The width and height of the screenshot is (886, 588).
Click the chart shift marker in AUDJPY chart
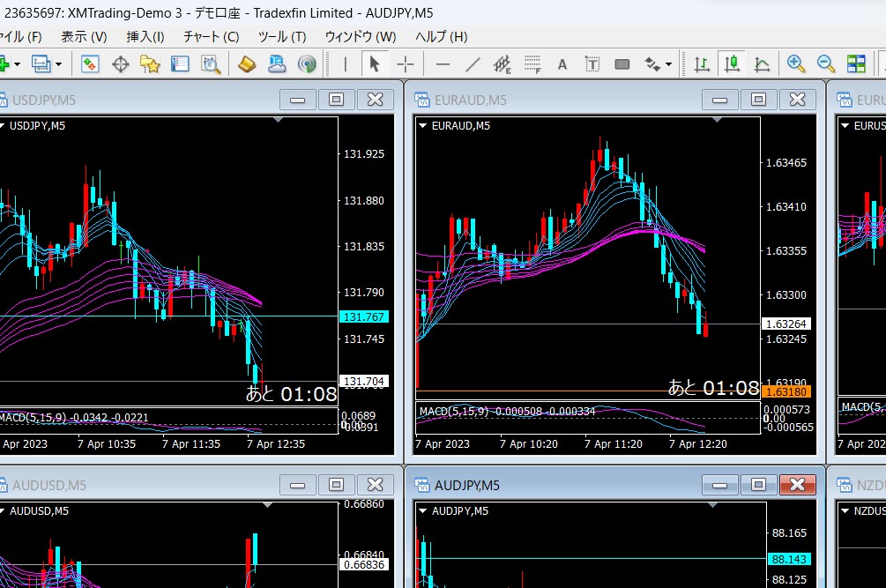coord(712,505)
